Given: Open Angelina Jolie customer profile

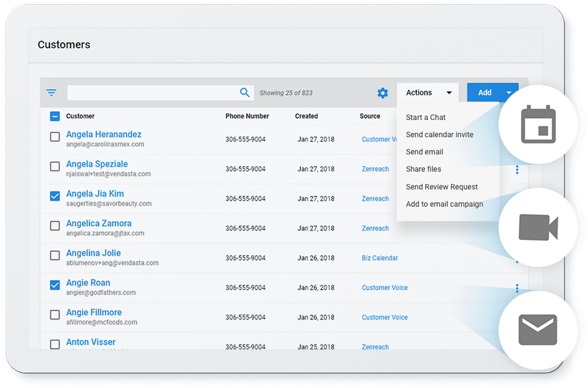Looking at the screenshot, I should click(x=93, y=253).
